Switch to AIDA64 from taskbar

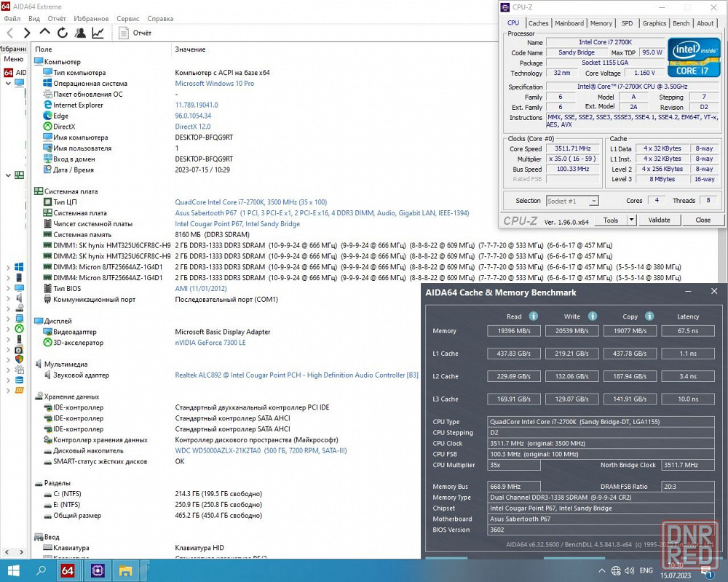68,570
